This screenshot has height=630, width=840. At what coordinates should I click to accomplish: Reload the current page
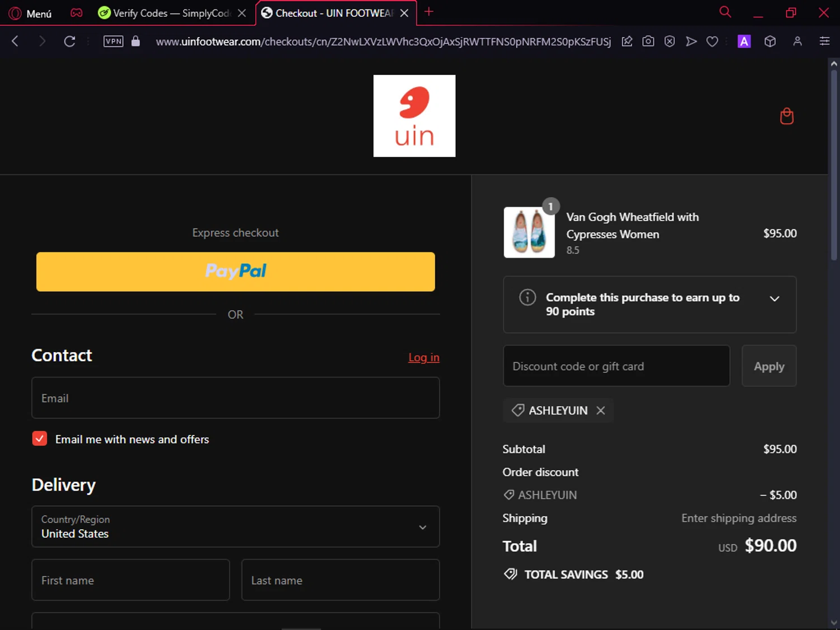[69, 41]
